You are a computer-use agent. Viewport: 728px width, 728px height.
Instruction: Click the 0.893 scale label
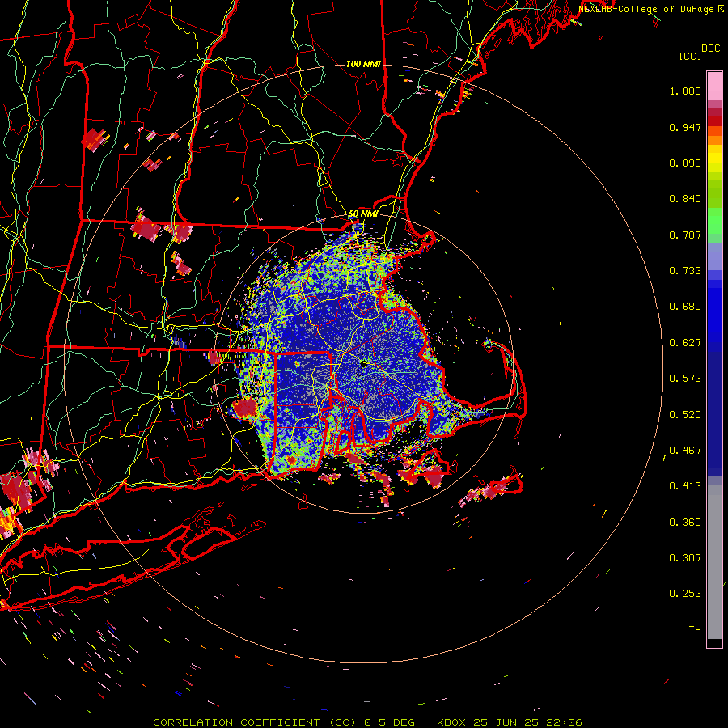point(685,163)
